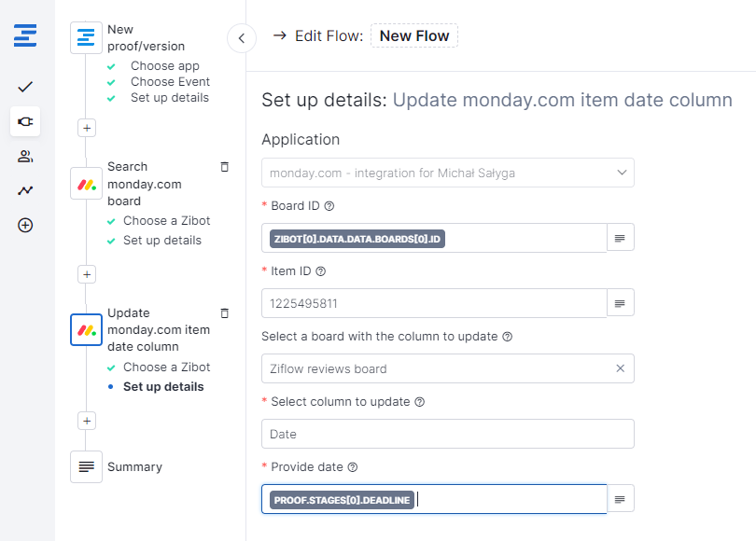Viewport: 756px width, 541px height.
Task: Select Choose a Zibot under Update monday.com step
Action: [x=166, y=368]
